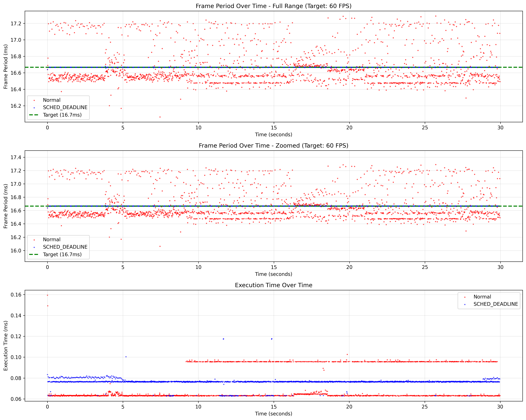526x420 pixels.
Task: Click the "10" x-axis tick of the Execution Time plot
Action: pos(198,407)
